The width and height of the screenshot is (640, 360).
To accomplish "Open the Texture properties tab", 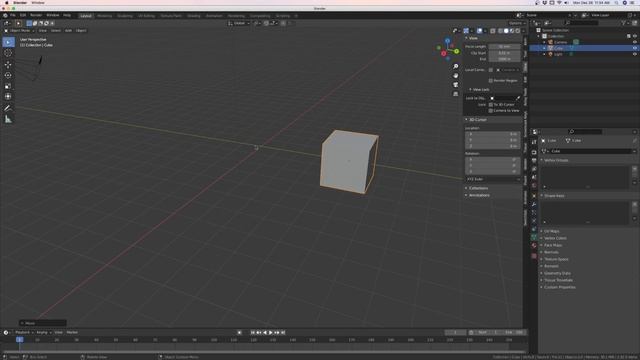I will tap(534, 256).
